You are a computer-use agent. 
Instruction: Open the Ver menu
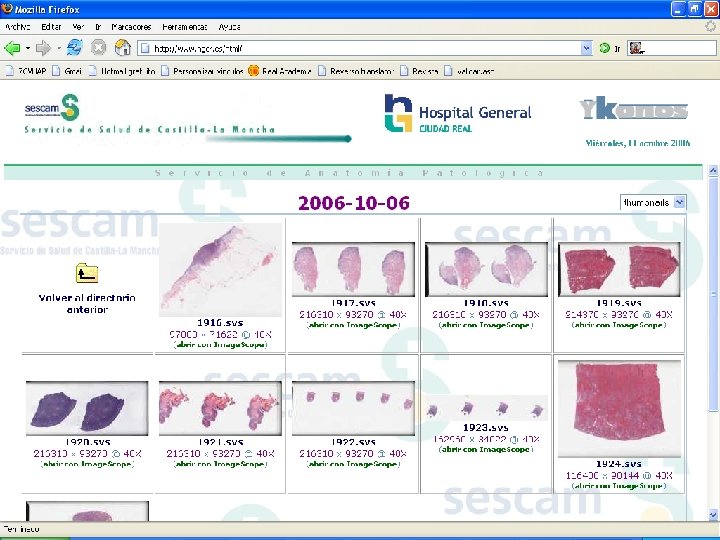click(78, 27)
